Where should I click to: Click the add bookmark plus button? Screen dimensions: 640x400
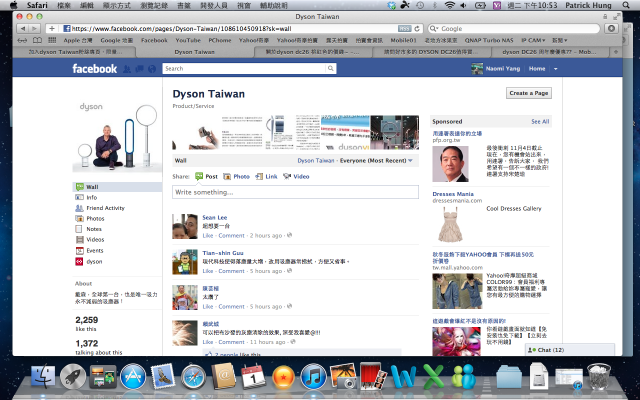(x=52, y=29)
